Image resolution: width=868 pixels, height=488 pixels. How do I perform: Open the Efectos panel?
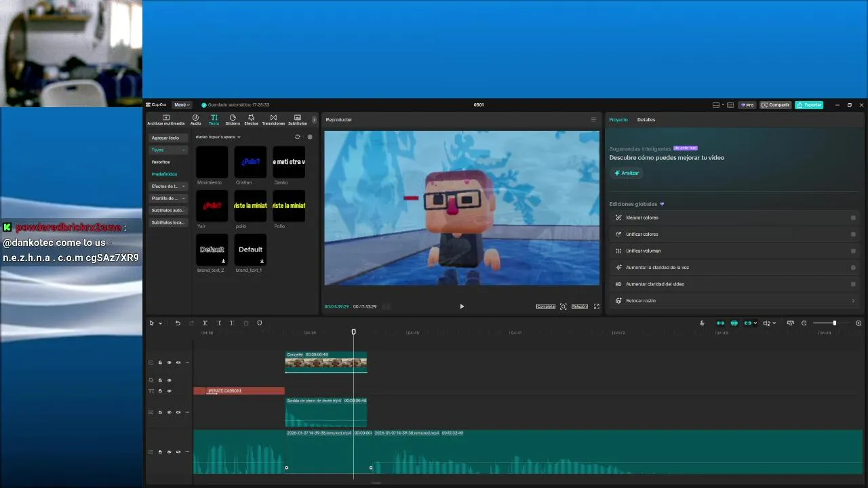[x=251, y=119]
